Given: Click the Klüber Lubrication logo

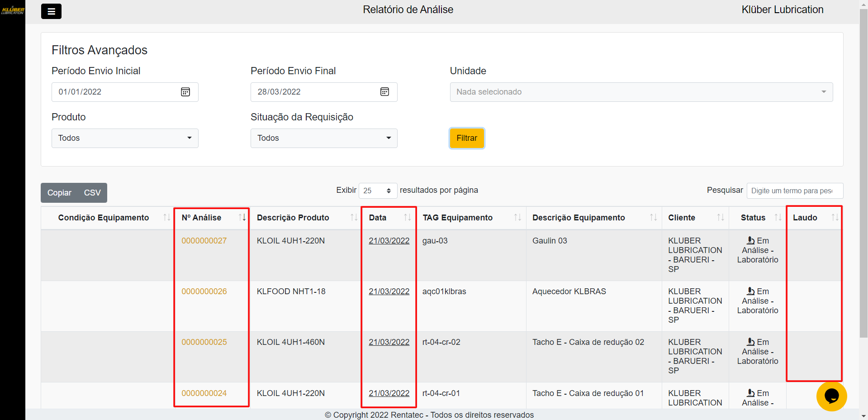Looking at the screenshot, I should click(x=13, y=10).
